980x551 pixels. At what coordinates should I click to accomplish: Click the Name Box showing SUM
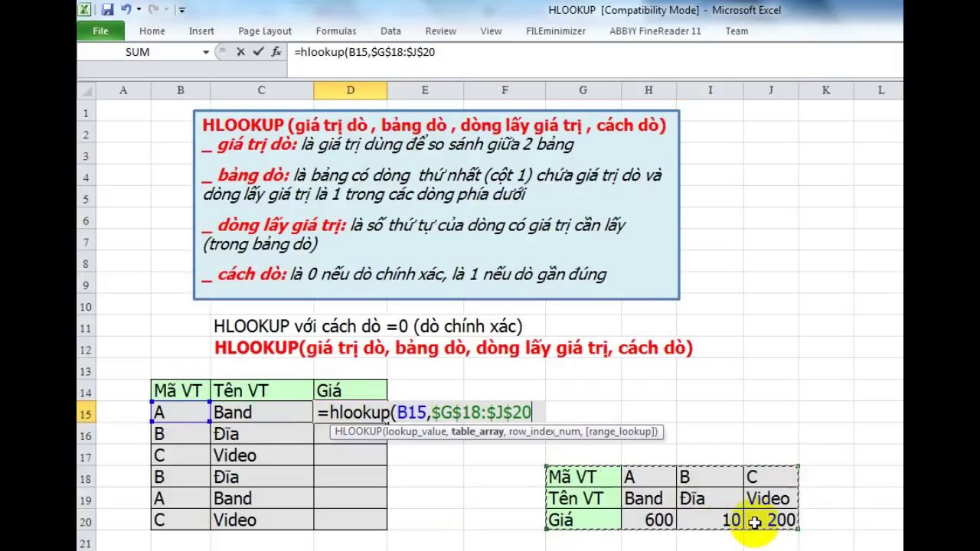pyautogui.click(x=138, y=52)
